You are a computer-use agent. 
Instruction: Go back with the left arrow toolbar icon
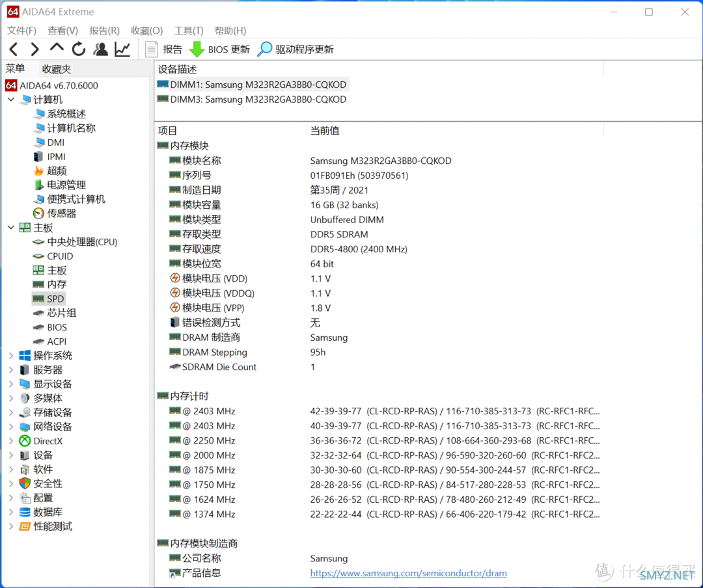click(x=14, y=49)
